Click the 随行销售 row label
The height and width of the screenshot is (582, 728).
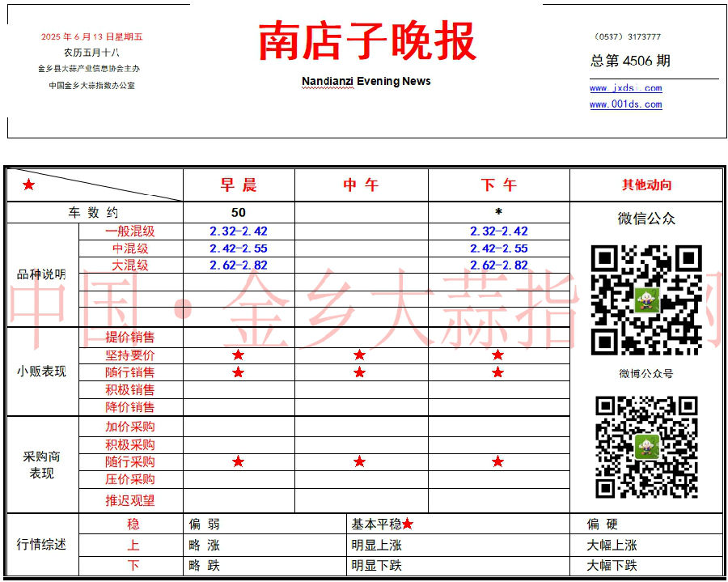point(130,372)
